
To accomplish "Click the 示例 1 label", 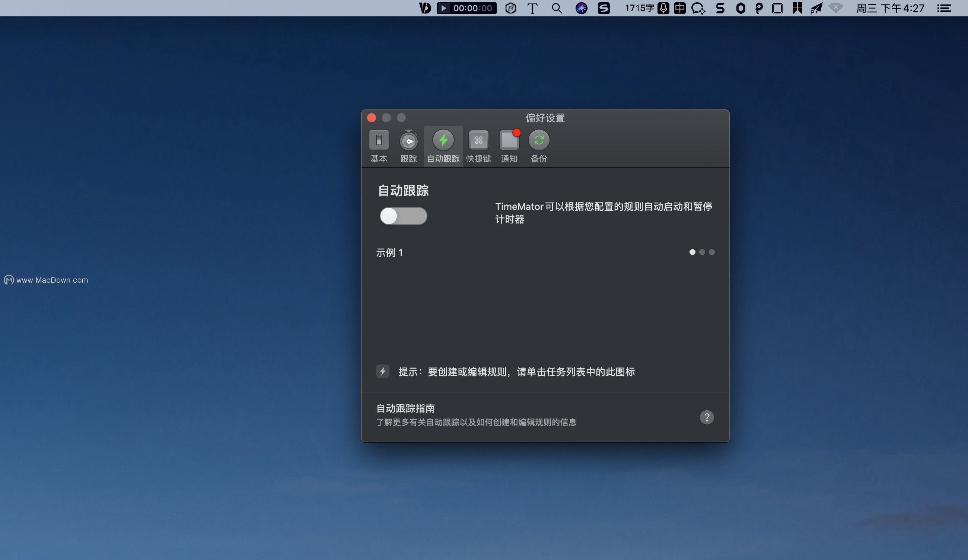I will coord(389,253).
